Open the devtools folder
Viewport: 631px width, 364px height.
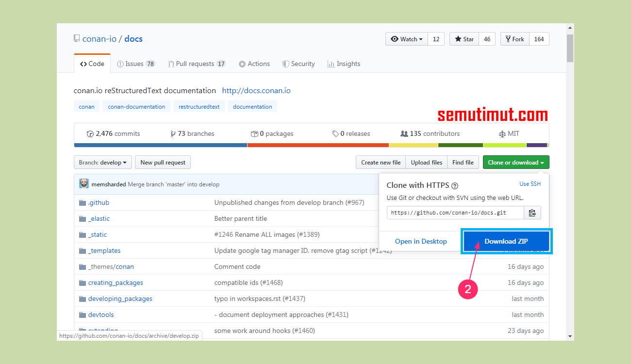tap(101, 314)
